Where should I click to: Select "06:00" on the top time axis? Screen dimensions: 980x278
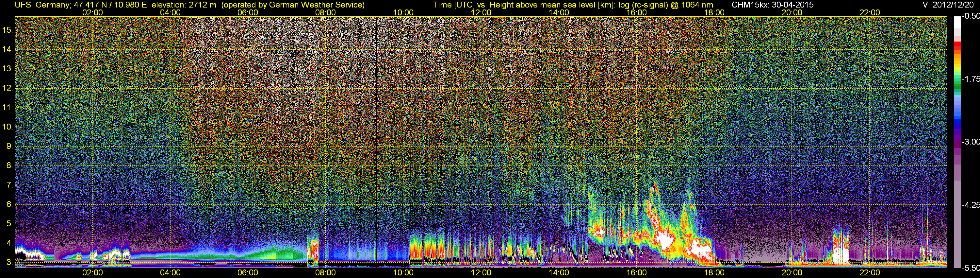248,12
